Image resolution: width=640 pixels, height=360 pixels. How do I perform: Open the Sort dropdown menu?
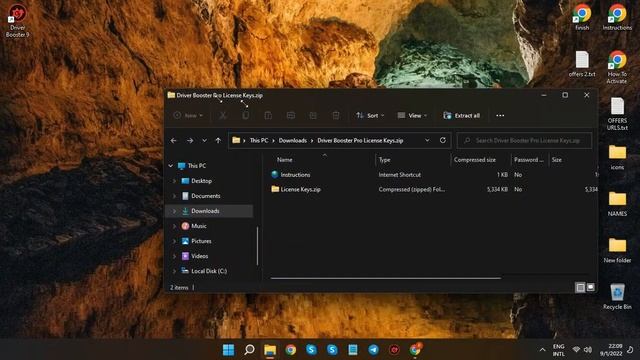click(370, 116)
